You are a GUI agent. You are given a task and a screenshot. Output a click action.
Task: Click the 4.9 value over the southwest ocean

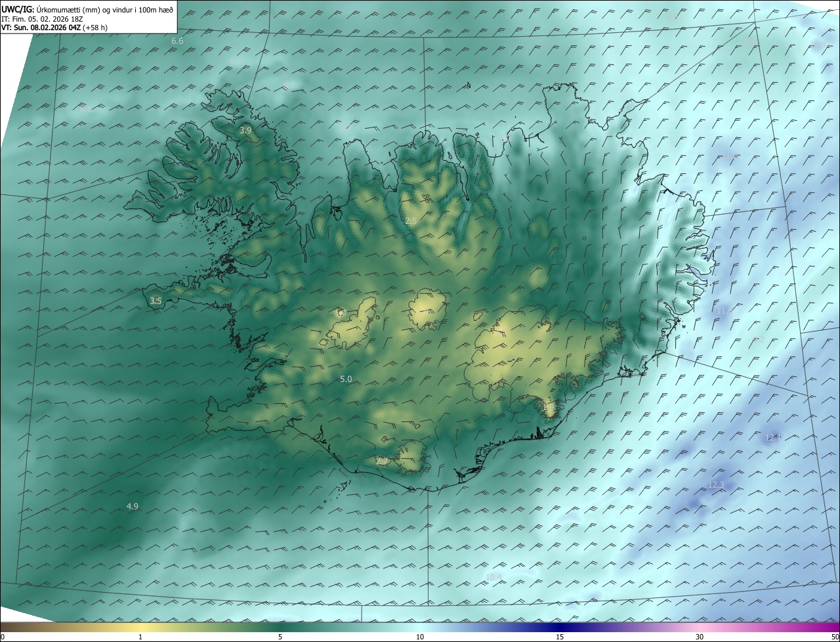pyautogui.click(x=133, y=506)
